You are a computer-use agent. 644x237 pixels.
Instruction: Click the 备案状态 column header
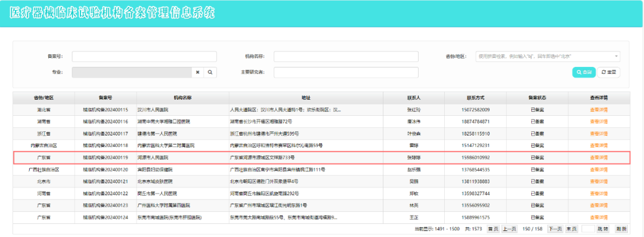pos(537,98)
